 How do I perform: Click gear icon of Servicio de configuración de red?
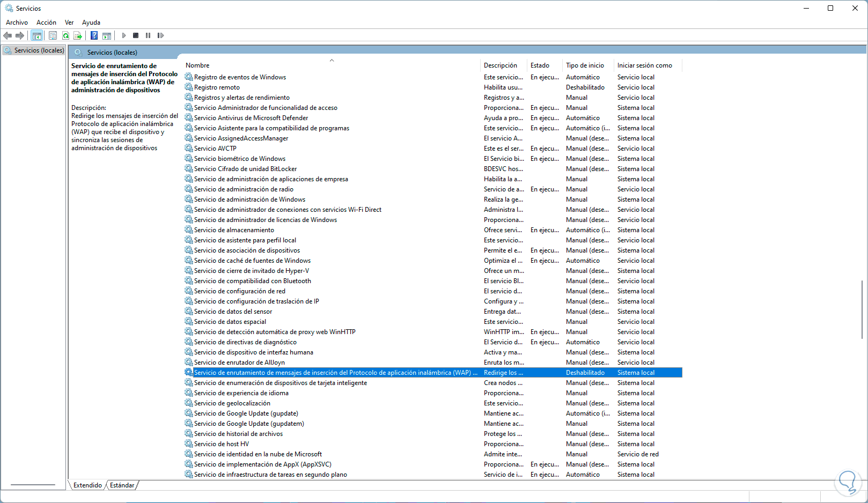pyautogui.click(x=189, y=291)
